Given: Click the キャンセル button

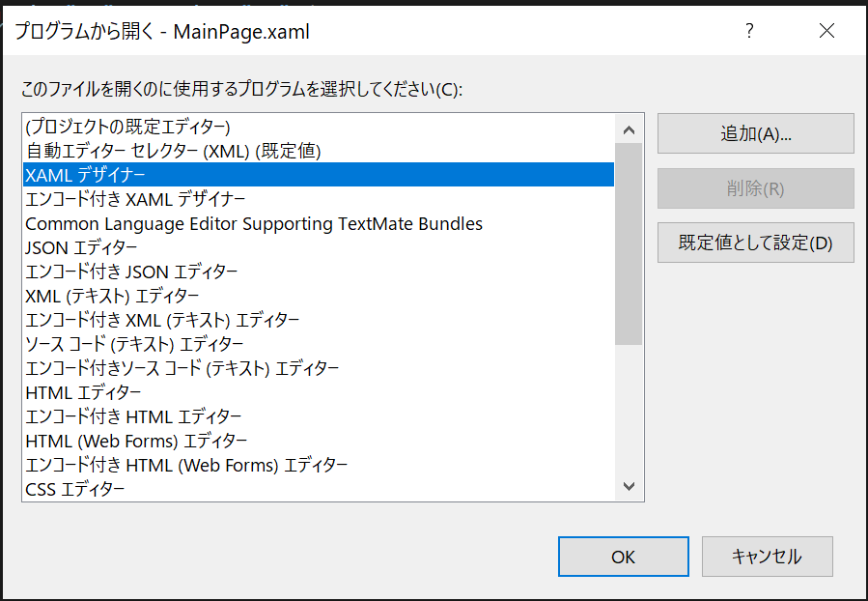Looking at the screenshot, I should pos(767,557).
